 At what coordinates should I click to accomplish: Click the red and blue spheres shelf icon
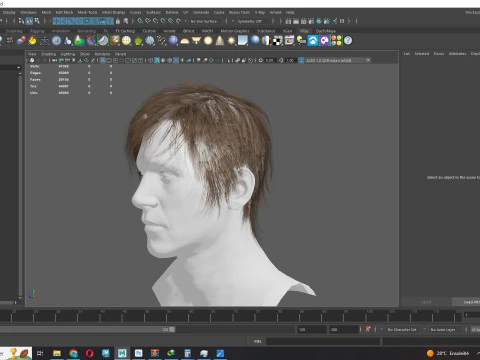click(21, 41)
